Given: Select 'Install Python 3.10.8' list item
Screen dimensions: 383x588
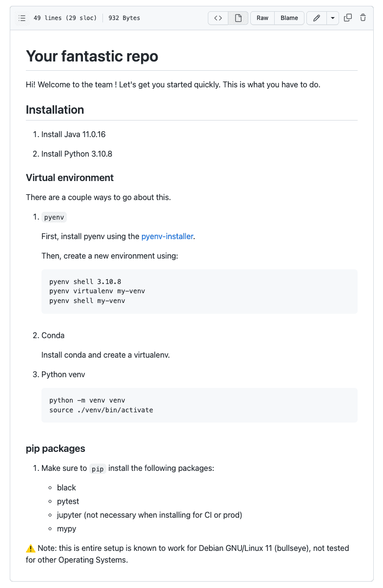Looking at the screenshot, I should click(77, 154).
